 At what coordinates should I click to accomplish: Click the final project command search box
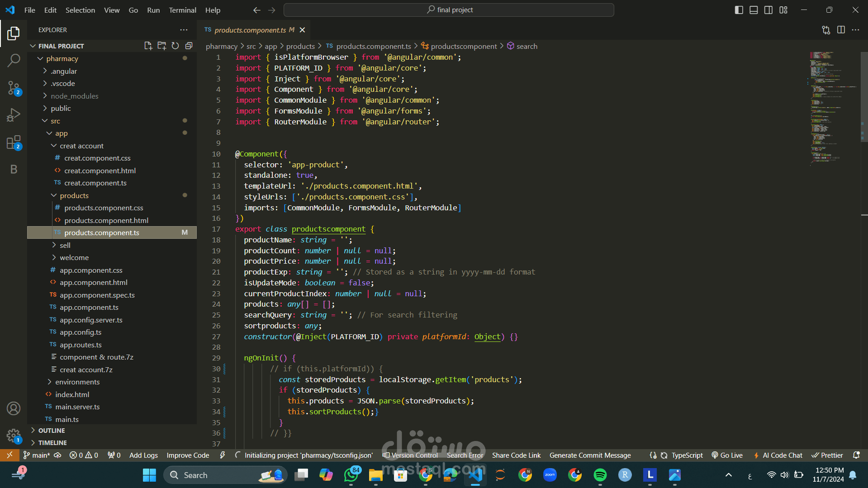pyautogui.click(x=449, y=10)
